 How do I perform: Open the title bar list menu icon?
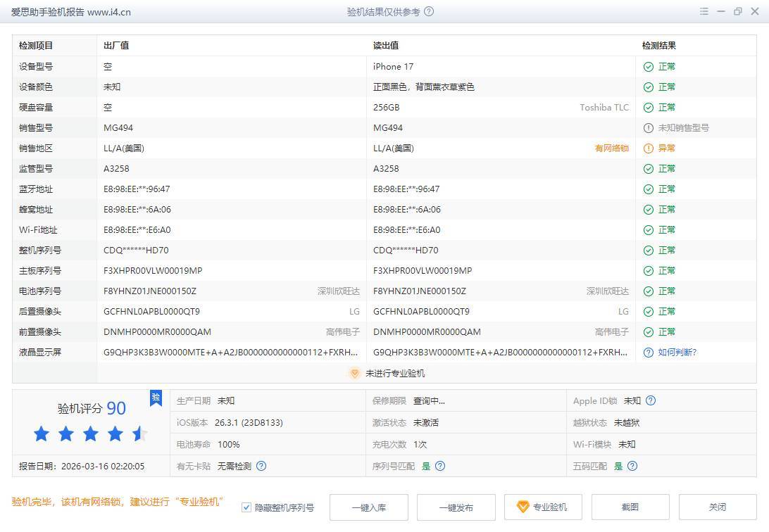tap(704, 12)
